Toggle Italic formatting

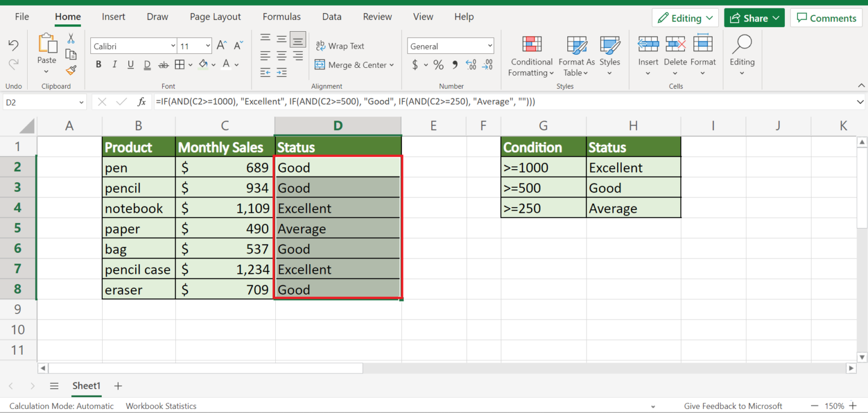tap(115, 64)
